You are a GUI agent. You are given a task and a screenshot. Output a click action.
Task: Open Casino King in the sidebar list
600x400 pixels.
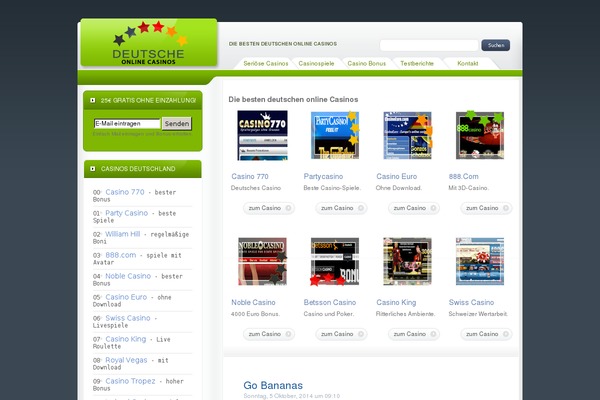pyautogui.click(x=126, y=340)
